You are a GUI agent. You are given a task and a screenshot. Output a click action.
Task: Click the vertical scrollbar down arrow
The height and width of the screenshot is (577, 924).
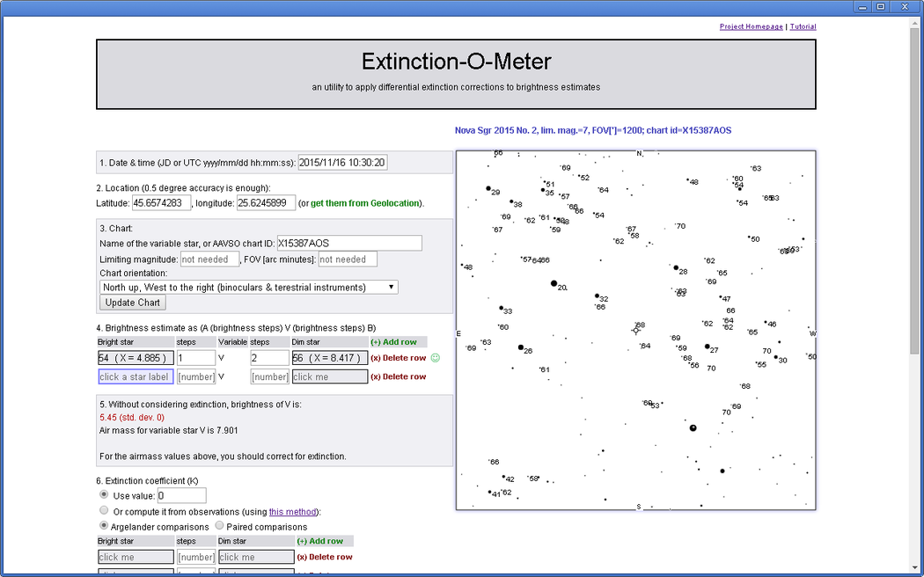point(916,570)
